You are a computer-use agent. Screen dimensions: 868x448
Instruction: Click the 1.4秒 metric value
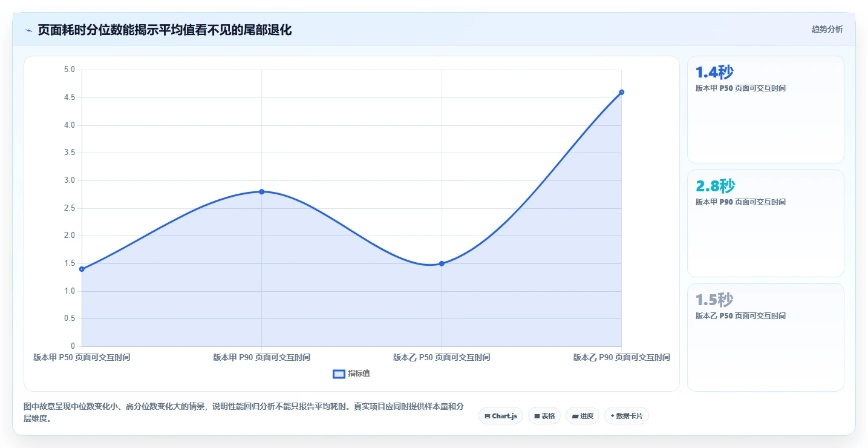[x=714, y=73]
